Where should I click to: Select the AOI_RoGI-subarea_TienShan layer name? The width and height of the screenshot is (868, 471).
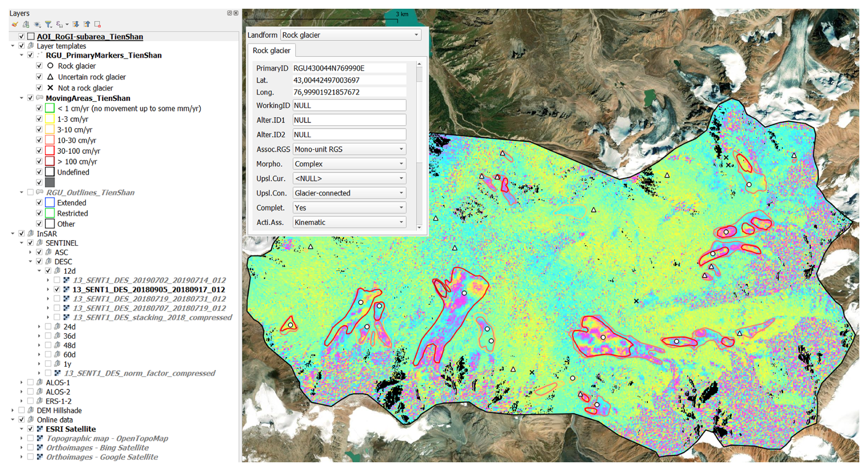[x=90, y=37]
